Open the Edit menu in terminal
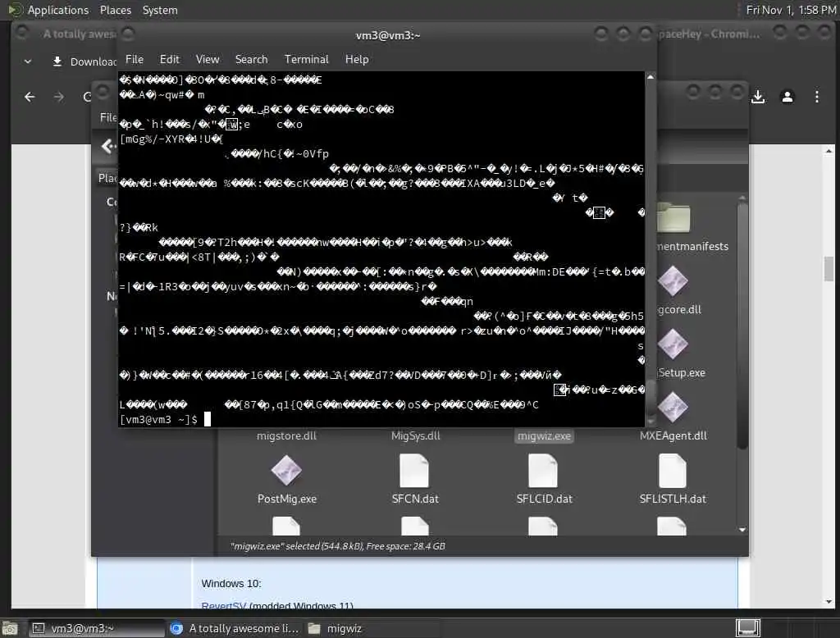 point(169,60)
